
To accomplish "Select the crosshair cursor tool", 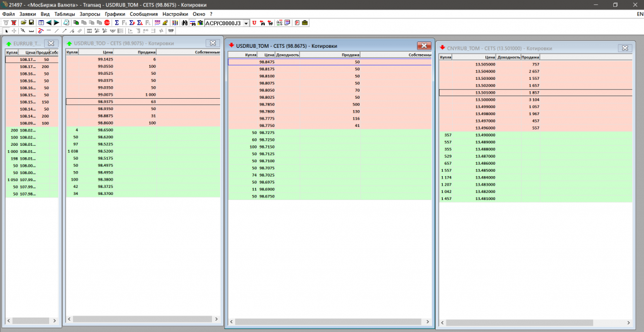I will pos(14,31).
